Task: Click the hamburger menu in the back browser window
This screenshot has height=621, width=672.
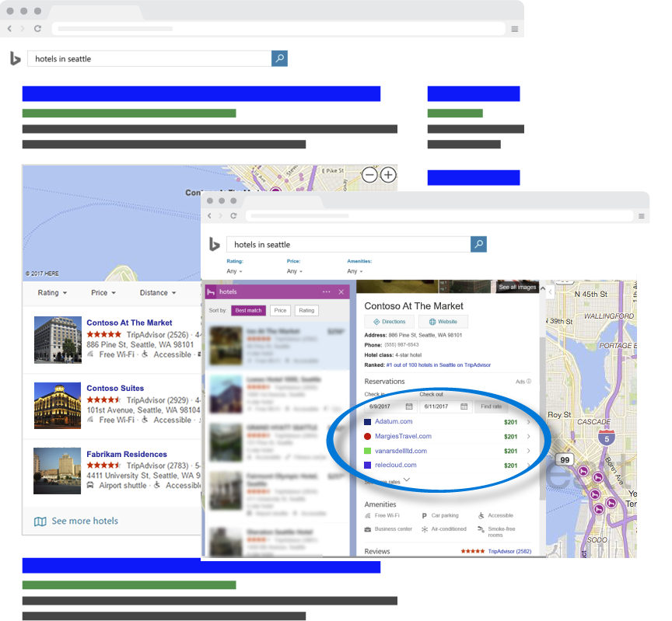Action: tap(514, 29)
